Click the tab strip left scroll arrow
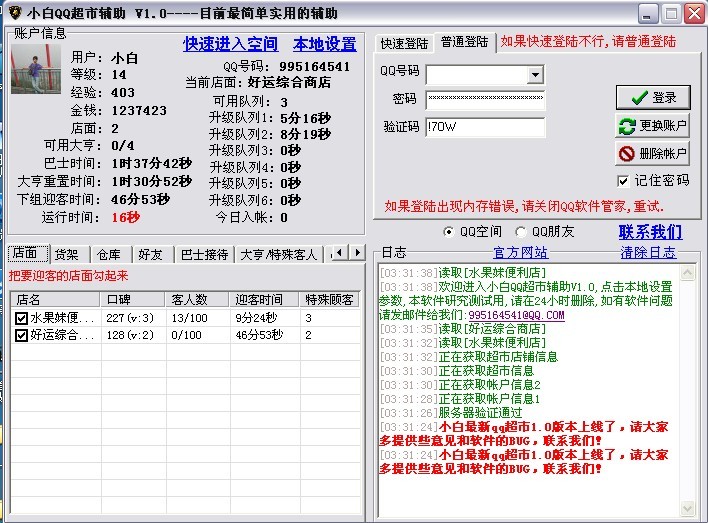Viewport: 708px width, 523px height. 339,252
